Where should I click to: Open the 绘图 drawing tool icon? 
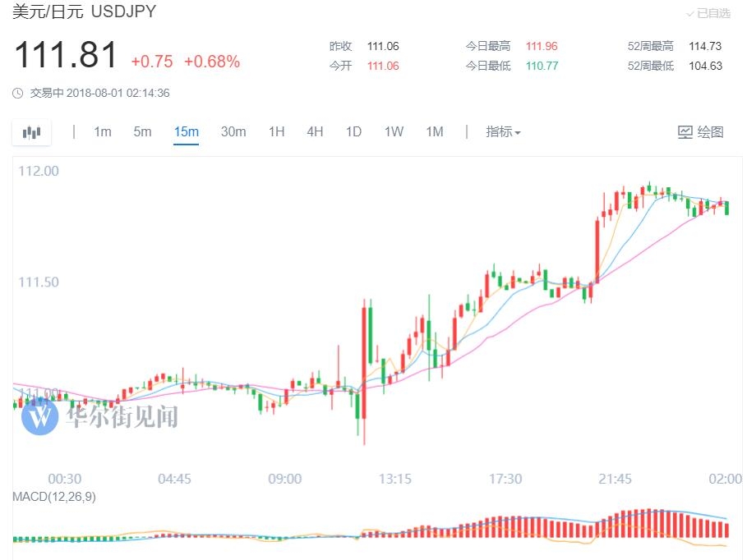click(685, 132)
